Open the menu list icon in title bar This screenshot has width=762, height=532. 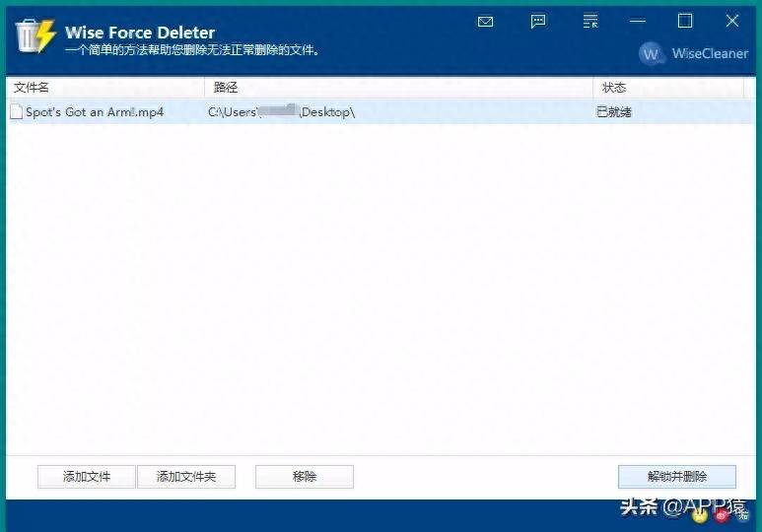(590, 22)
